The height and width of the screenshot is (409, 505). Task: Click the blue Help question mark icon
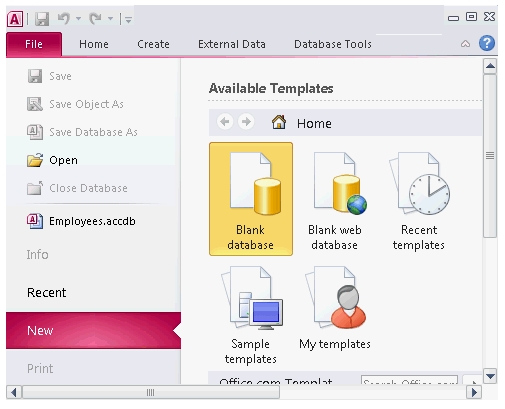click(x=487, y=43)
